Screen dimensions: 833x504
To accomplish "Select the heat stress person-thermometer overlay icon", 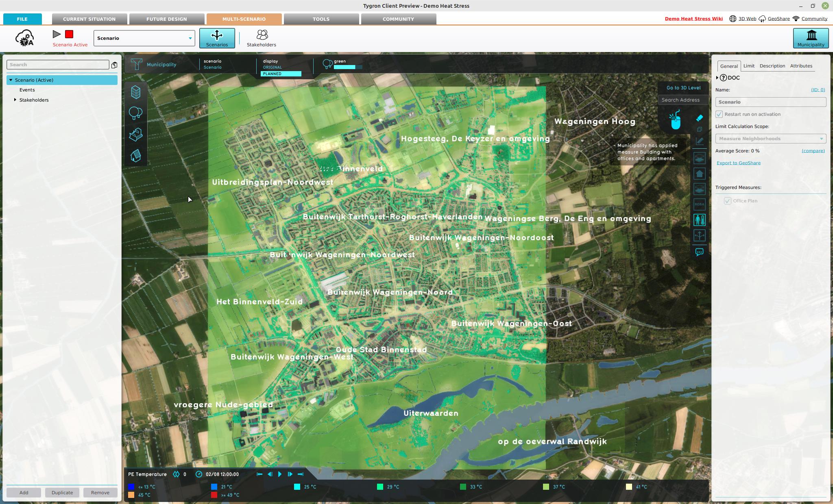I will (699, 219).
